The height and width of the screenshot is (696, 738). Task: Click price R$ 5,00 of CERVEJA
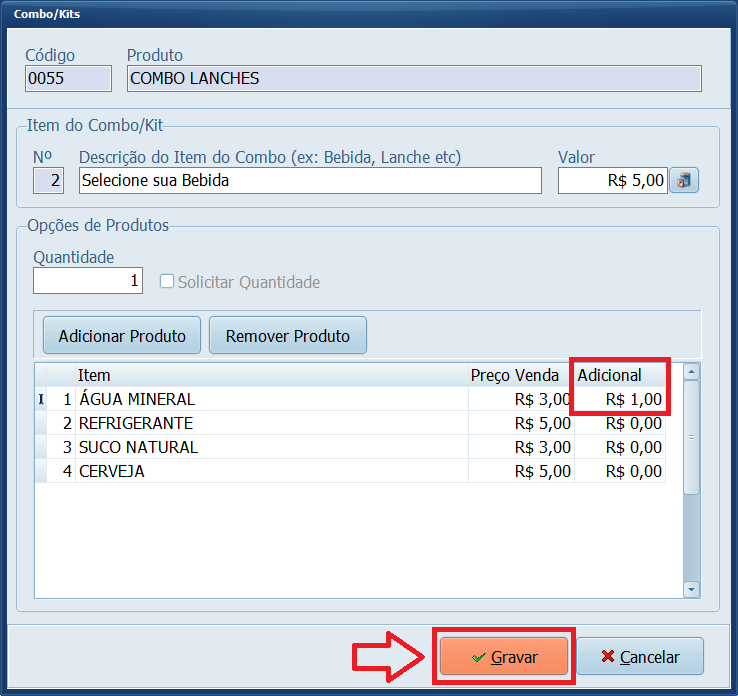coord(521,471)
